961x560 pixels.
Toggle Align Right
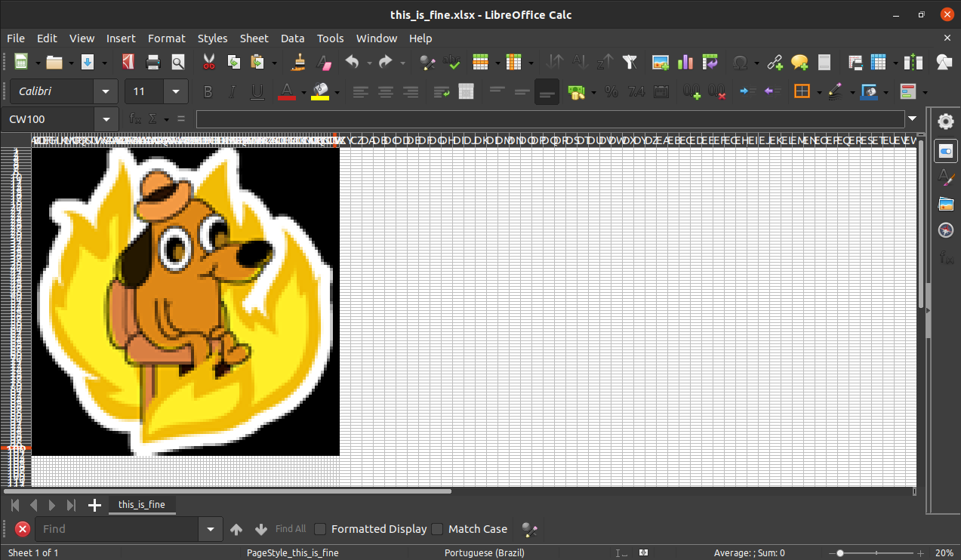tap(411, 91)
